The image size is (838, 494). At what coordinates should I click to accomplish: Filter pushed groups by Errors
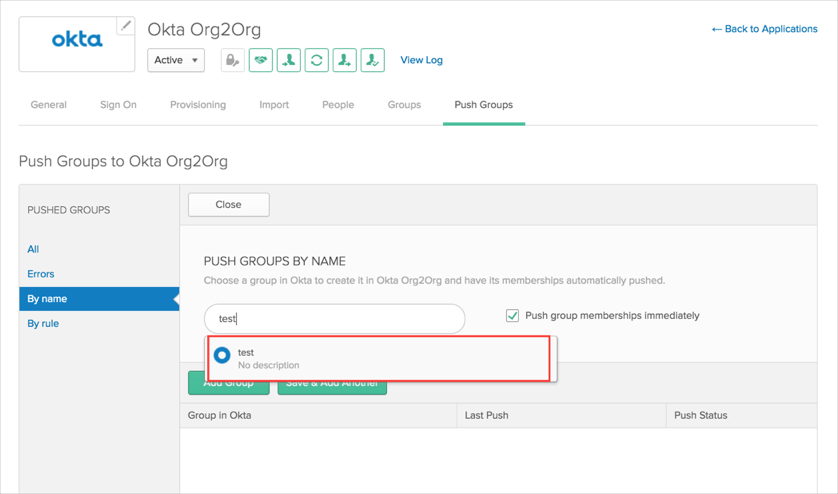[x=41, y=274]
